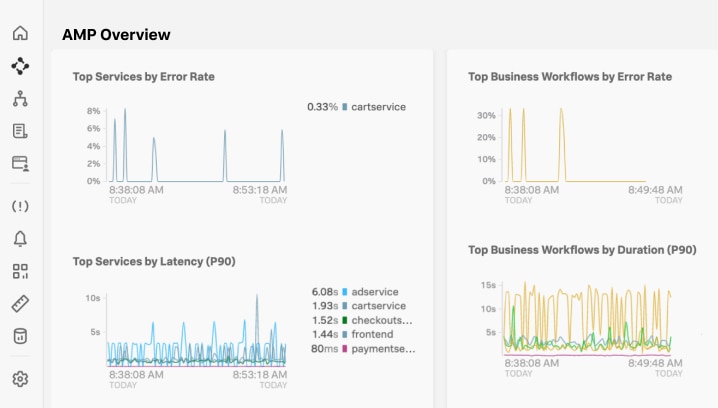Click the Top Business Workflows by Error Rate chart
The width and height of the screenshot is (718, 408).
[585, 145]
